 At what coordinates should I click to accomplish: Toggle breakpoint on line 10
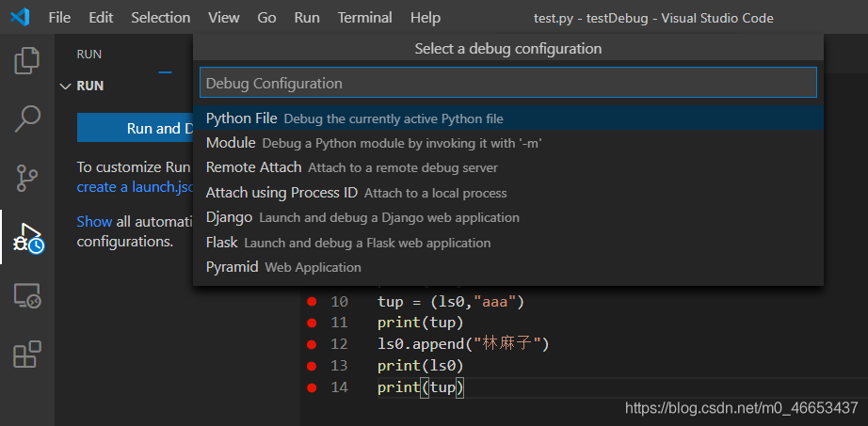[312, 302]
